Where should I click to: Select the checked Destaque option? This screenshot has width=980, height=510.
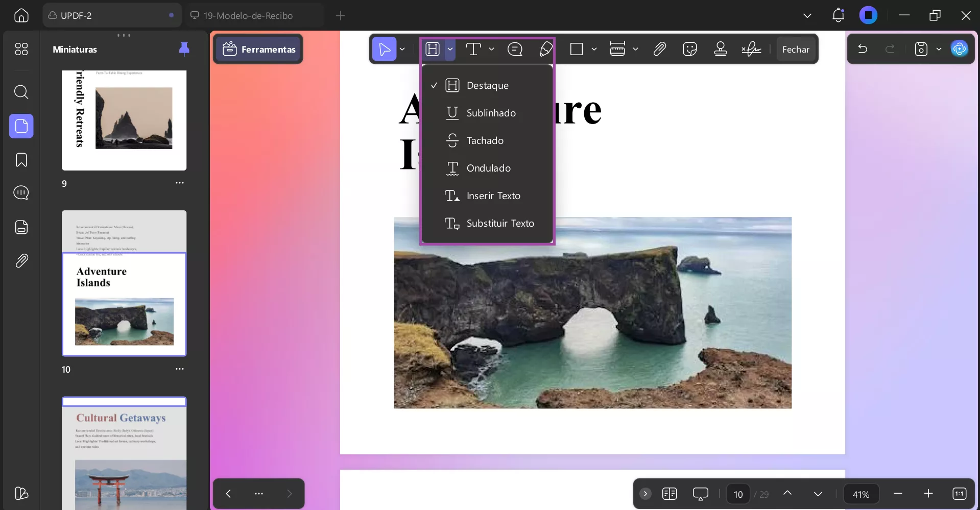click(x=487, y=85)
